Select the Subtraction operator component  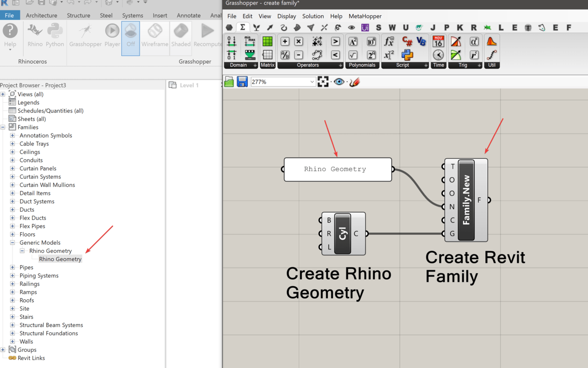point(299,55)
